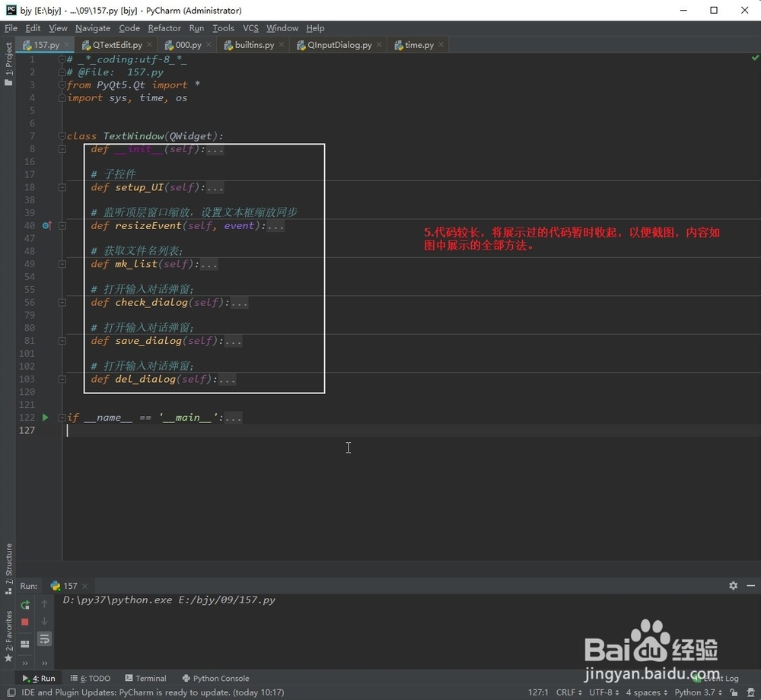Image resolution: width=761 pixels, height=700 pixels.
Task: Collapse the TextWindow class fold marker
Action: tap(62, 136)
